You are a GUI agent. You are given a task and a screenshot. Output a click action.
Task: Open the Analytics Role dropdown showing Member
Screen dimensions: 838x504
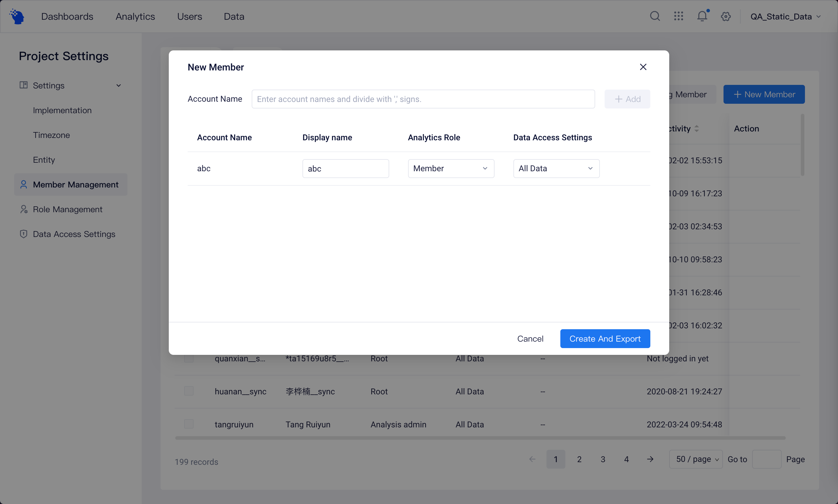tap(451, 168)
